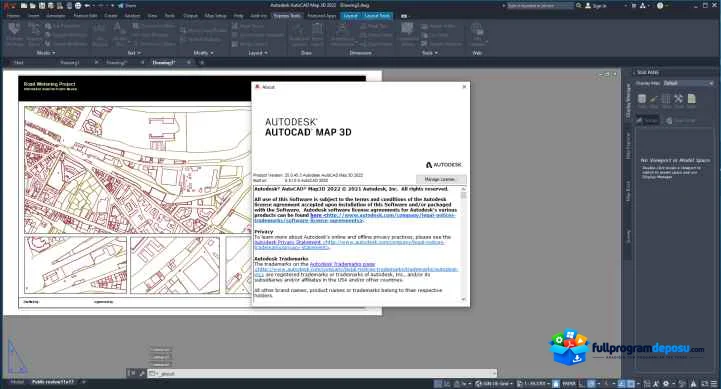The image size is (721, 389).
Task: Open the Help question mark icon
Action: (660, 6)
